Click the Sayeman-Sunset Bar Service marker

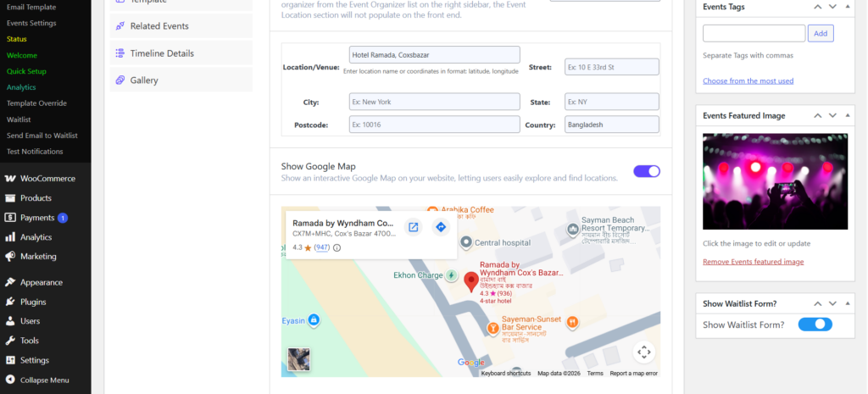tap(492, 328)
